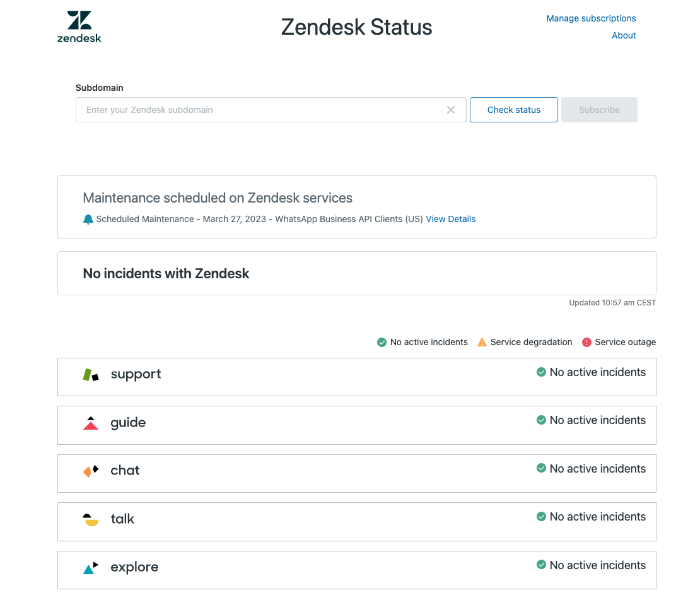Click the green check icon in guide row
The image size is (700, 595).
tap(541, 420)
